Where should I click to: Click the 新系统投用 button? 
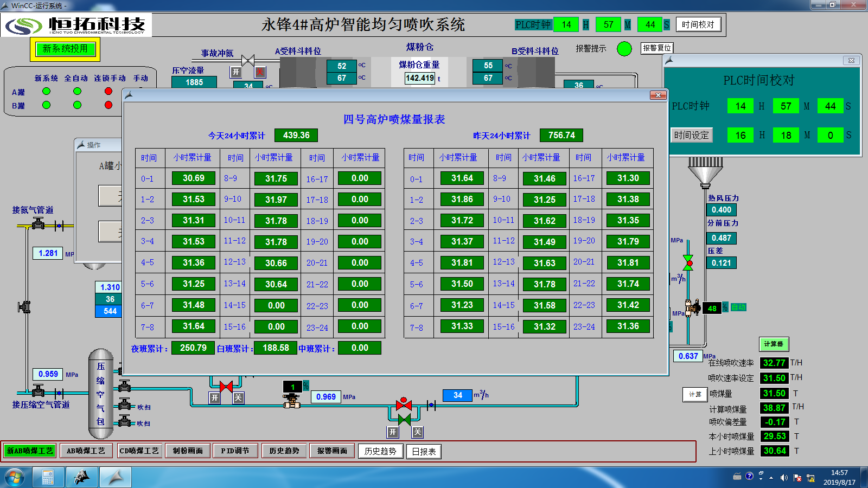tap(65, 49)
